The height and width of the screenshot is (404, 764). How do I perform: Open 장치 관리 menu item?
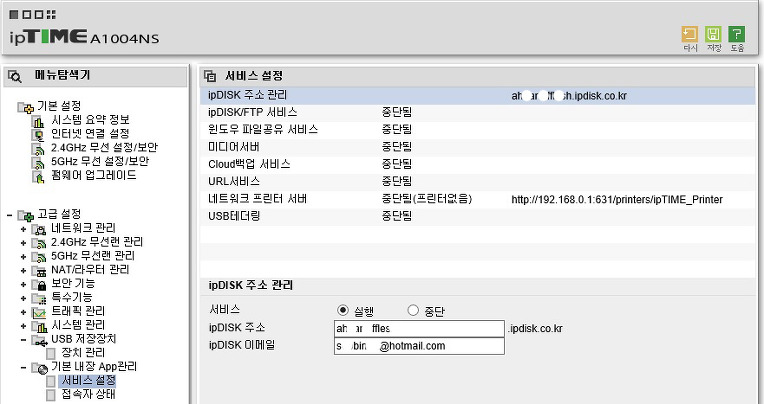(x=83, y=353)
